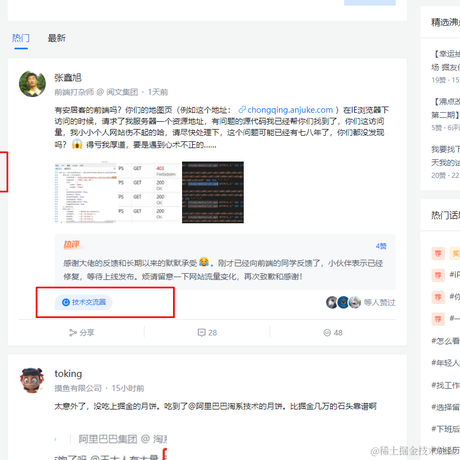Open the #怎么看 topic in sidebar
This screenshot has height=460, width=460.
(446, 341)
